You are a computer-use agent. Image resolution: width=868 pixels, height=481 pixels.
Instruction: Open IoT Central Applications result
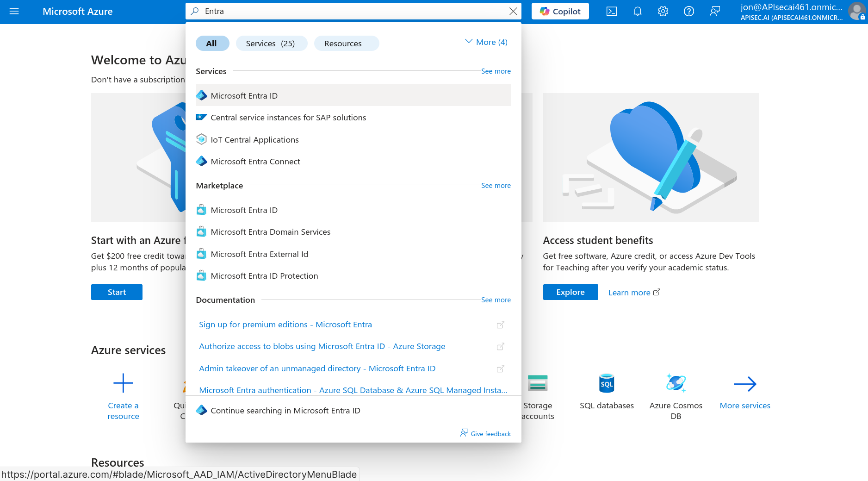click(254, 140)
